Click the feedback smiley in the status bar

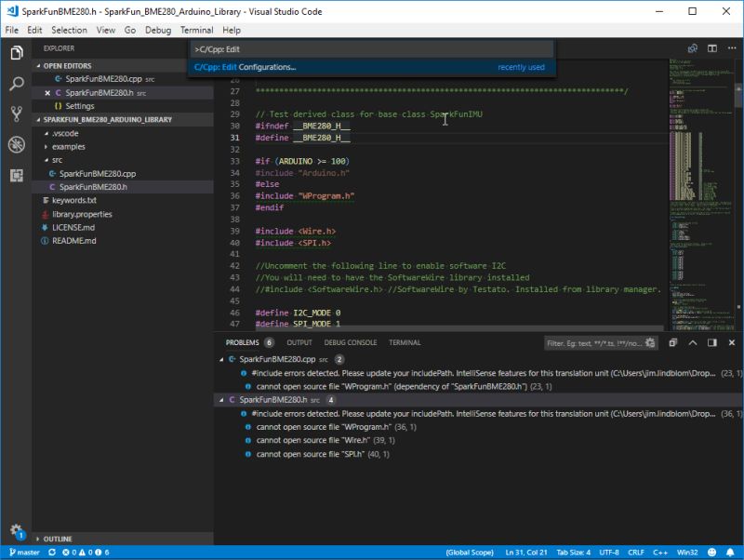pyautogui.click(x=711, y=551)
